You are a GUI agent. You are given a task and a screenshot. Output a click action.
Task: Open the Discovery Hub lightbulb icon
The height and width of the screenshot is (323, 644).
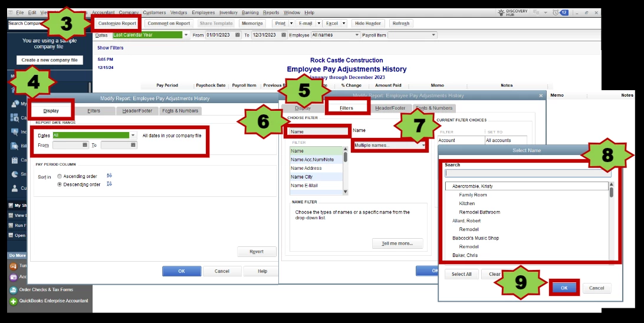click(501, 13)
